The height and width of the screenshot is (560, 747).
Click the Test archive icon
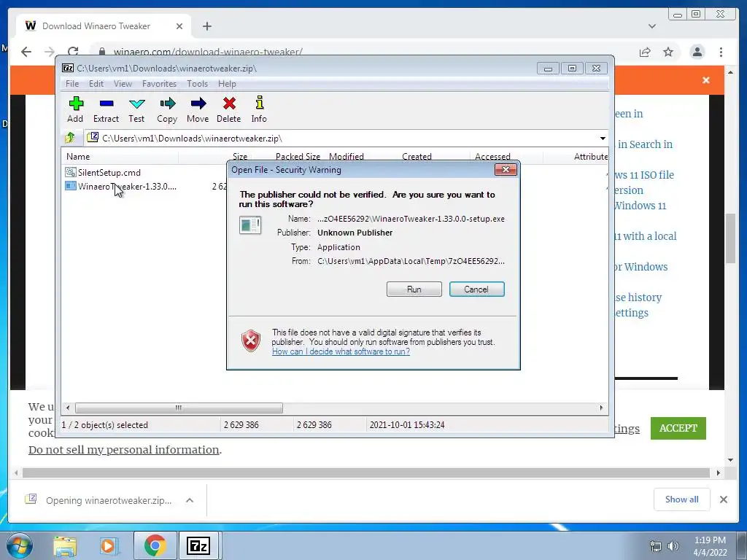pos(136,109)
